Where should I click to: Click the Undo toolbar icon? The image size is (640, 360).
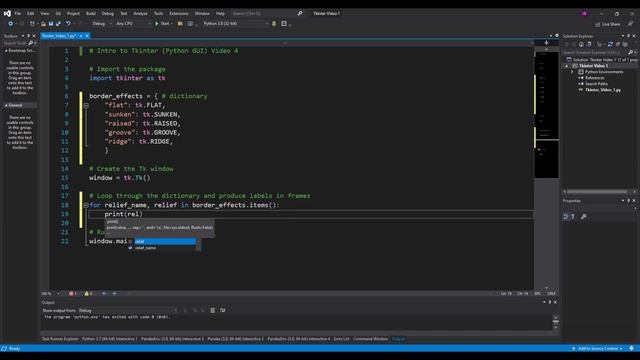[x=68, y=24]
